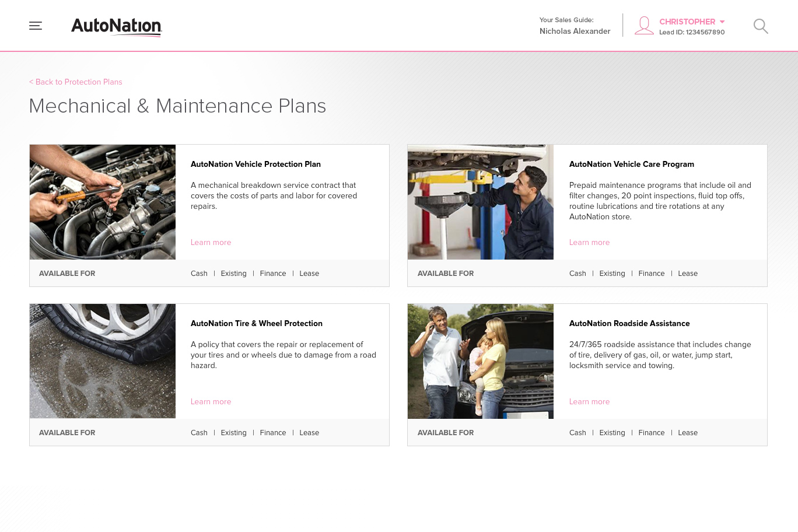The width and height of the screenshot is (798, 532).
Task: Learn more about Tire & Wheel Protection
Action: click(x=211, y=401)
